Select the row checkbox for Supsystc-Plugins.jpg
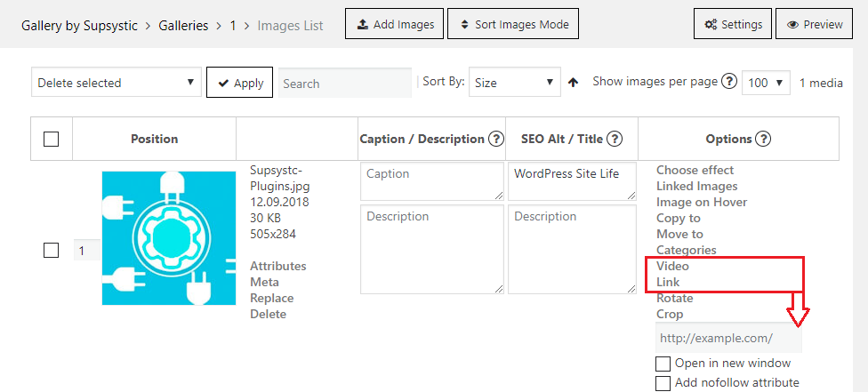This screenshot has width=868, height=392. [51, 251]
